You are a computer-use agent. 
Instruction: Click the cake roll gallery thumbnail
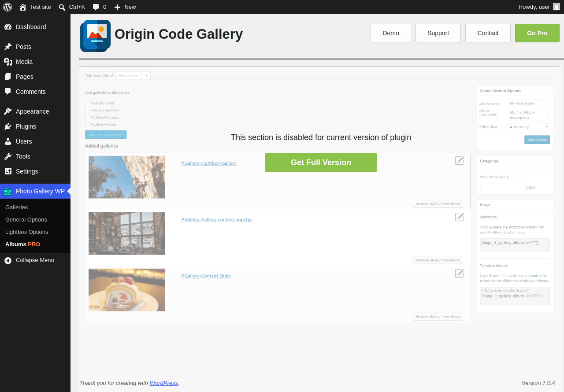(x=127, y=290)
